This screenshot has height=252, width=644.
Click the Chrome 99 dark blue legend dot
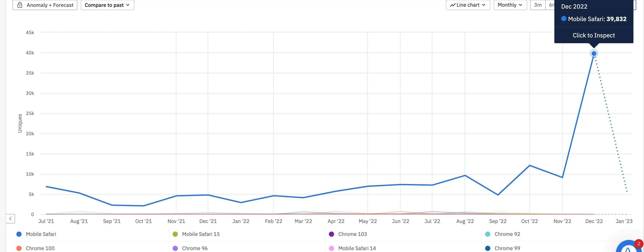tap(488, 248)
